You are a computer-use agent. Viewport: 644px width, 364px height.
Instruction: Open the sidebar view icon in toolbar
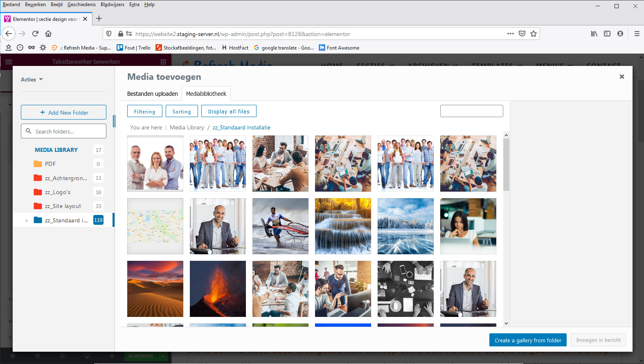(x=607, y=34)
